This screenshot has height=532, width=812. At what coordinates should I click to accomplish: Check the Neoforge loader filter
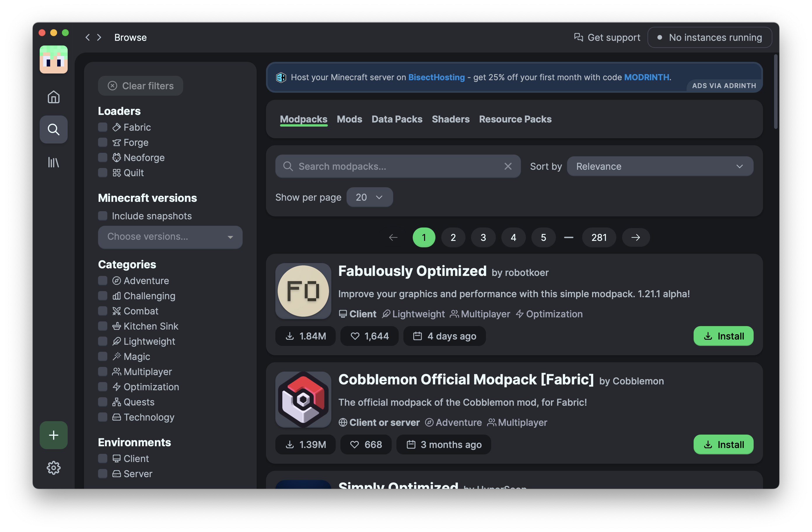(x=103, y=158)
